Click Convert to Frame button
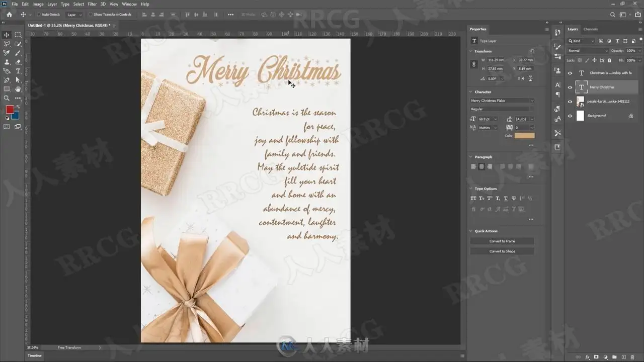 pyautogui.click(x=502, y=241)
